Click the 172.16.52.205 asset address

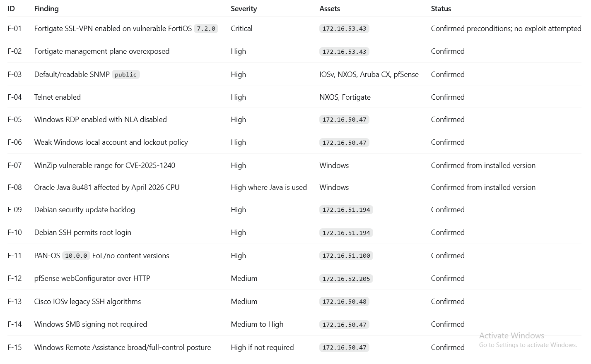346,279
